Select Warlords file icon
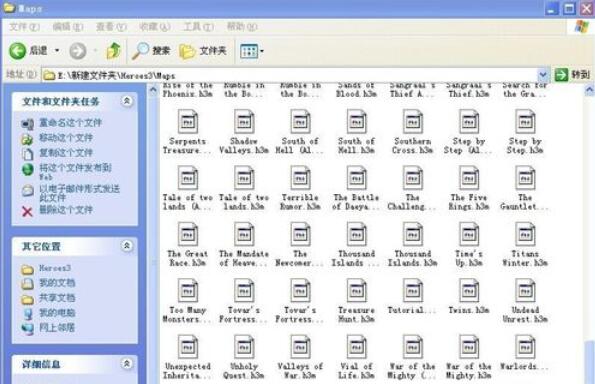The height and width of the screenshot is (384, 595). point(525,347)
